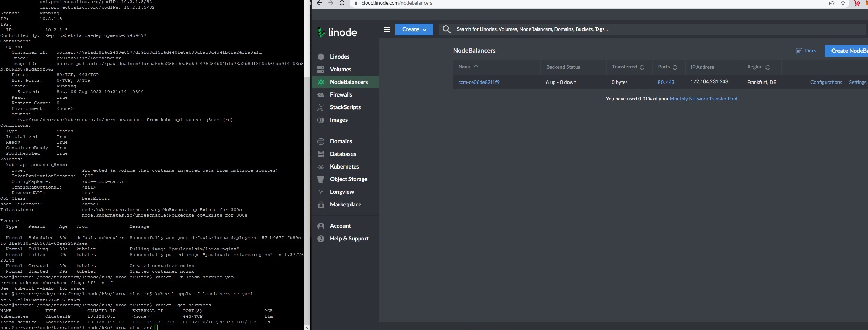The height and width of the screenshot is (330, 868).
Task: Open Firewalls icon in sidebar
Action: [321, 95]
